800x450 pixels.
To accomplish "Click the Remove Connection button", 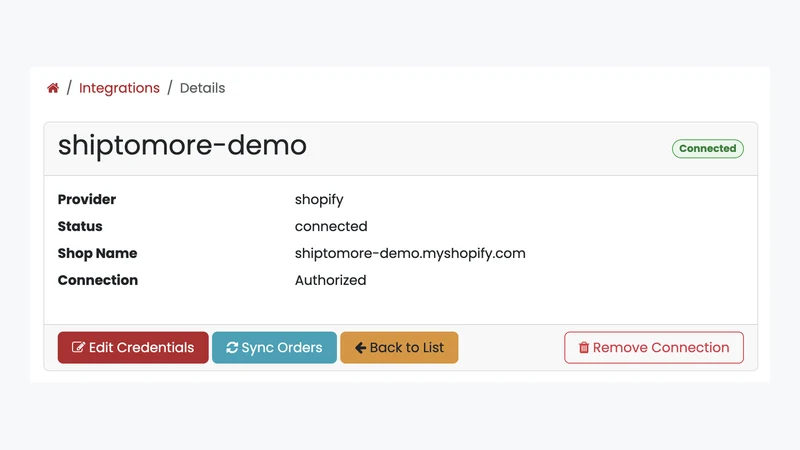I will (x=654, y=347).
